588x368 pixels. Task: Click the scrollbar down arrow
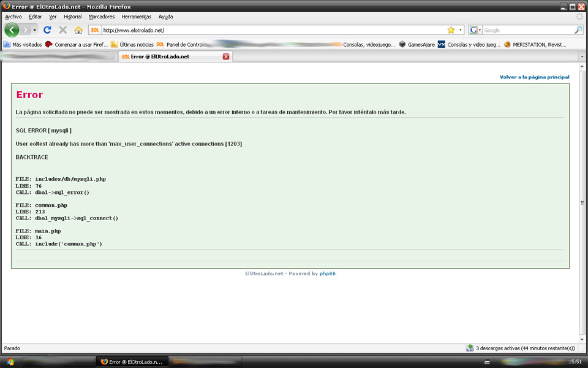pyautogui.click(x=582, y=339)
